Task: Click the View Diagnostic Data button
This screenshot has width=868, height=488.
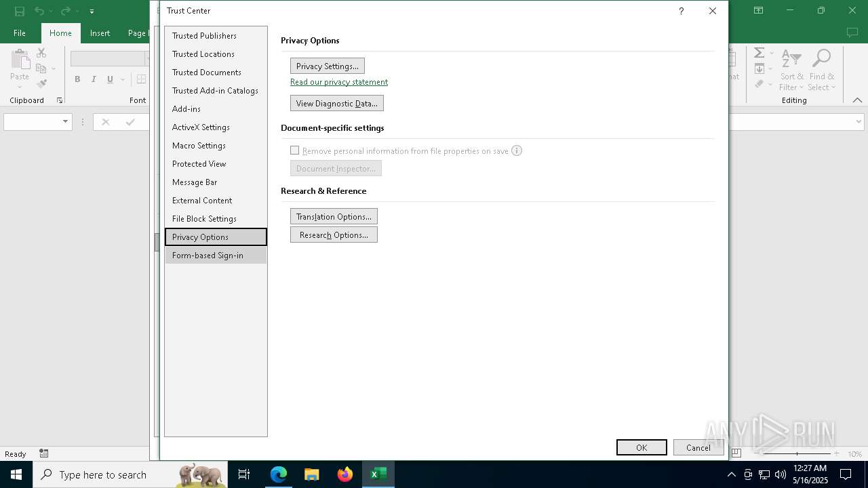Action: point(337,103)
